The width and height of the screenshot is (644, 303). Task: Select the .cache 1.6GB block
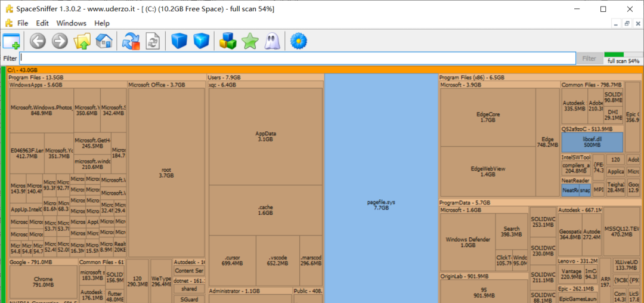[x=265, y=210]
